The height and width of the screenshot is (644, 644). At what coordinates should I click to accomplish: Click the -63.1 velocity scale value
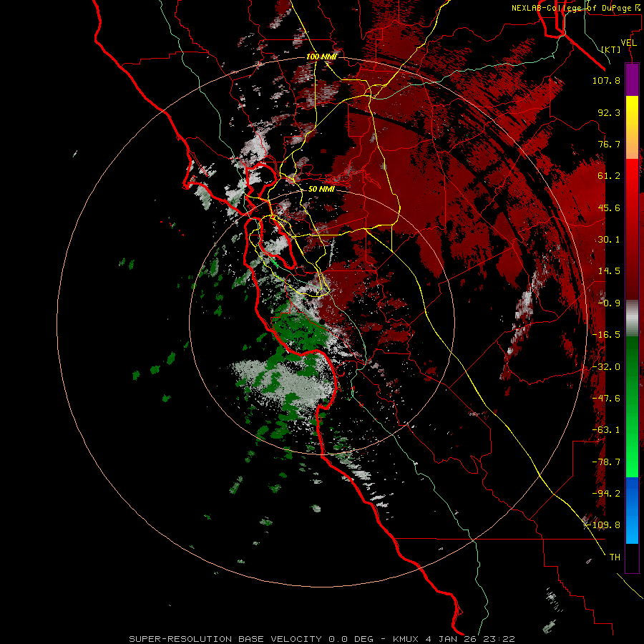pyautogui.click(x=606, y=430)
